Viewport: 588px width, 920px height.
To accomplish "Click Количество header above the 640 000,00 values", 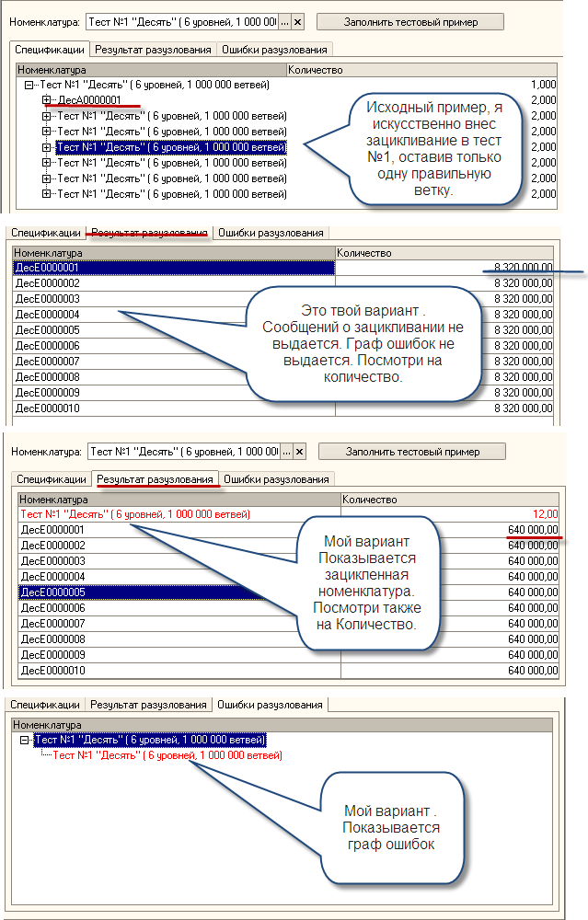I will 450,500.
